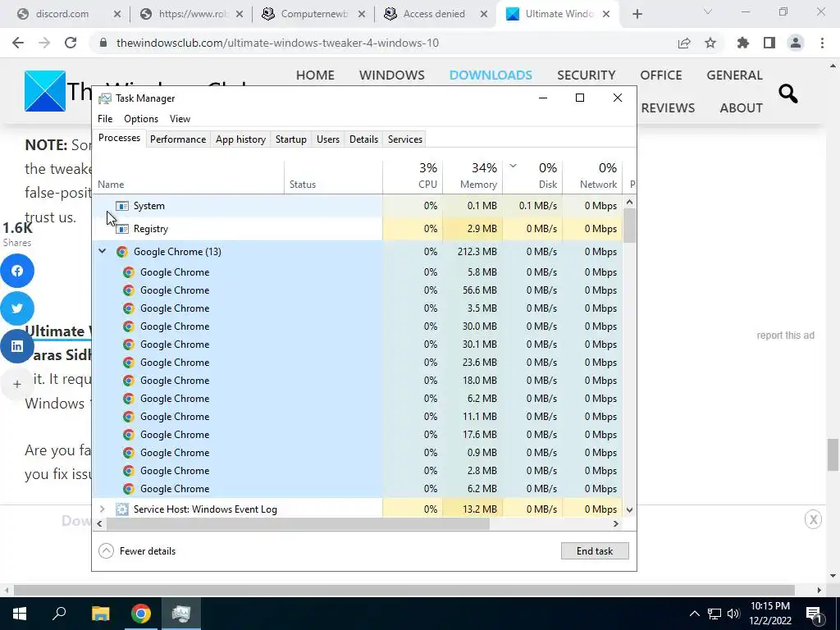Open SECURITY in the site navigation
Viewport: 840px width, 630px height.
coord(586,75)
